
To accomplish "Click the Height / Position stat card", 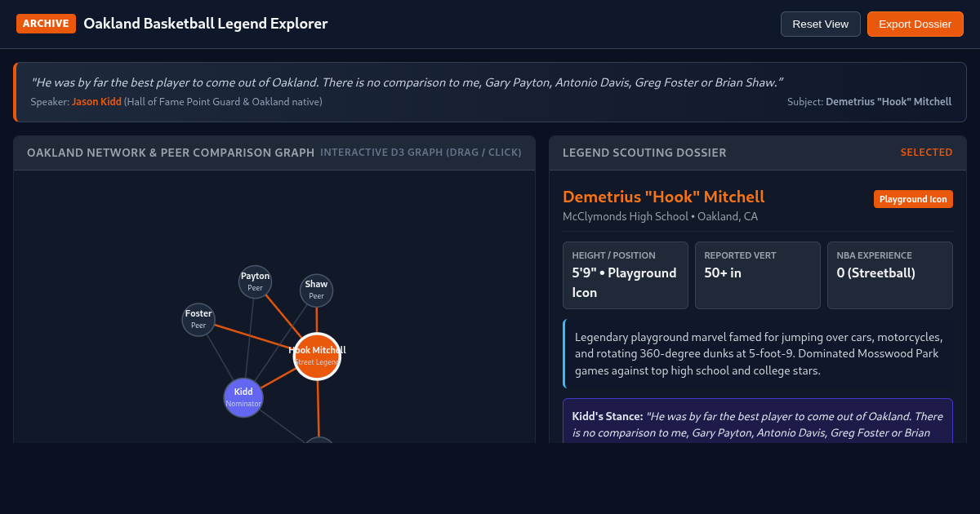I will (626, 275).
